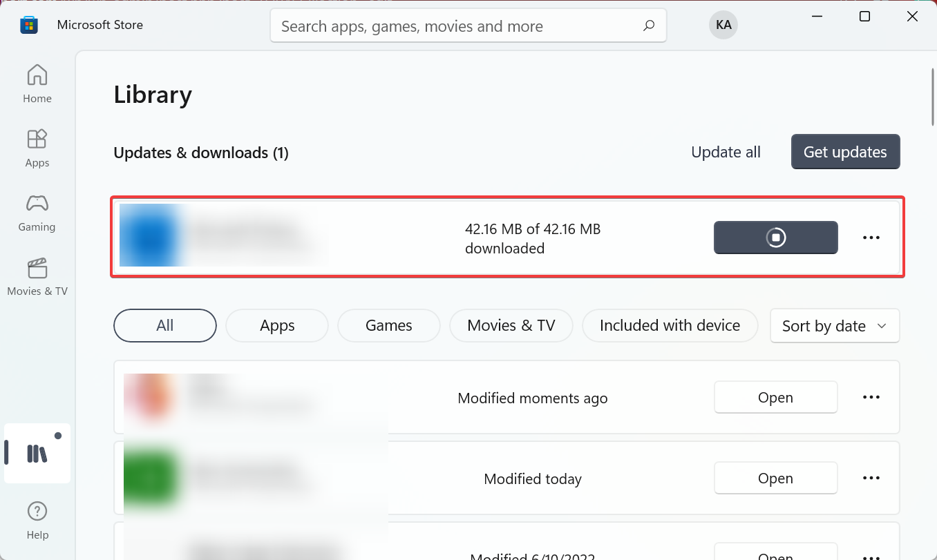Open the Gaming section

tap(37, 211)
